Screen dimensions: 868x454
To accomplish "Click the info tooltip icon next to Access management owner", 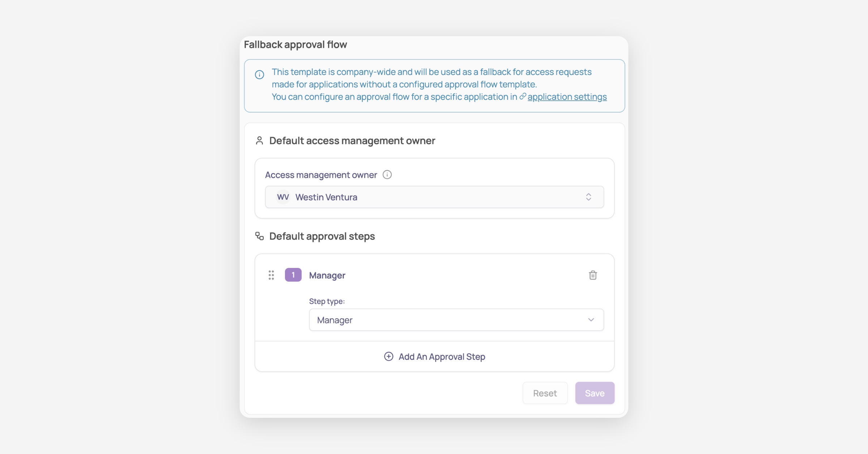I will pos(387,175).
